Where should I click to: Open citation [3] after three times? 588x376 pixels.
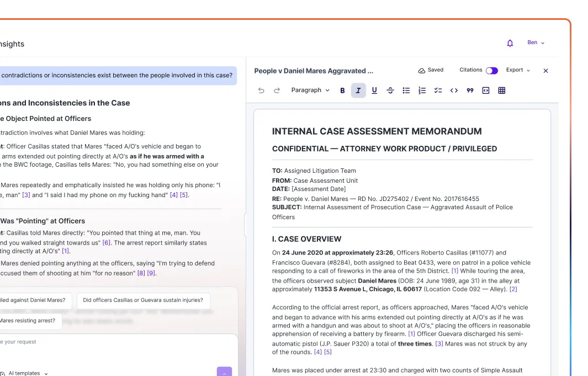point(439,344)
